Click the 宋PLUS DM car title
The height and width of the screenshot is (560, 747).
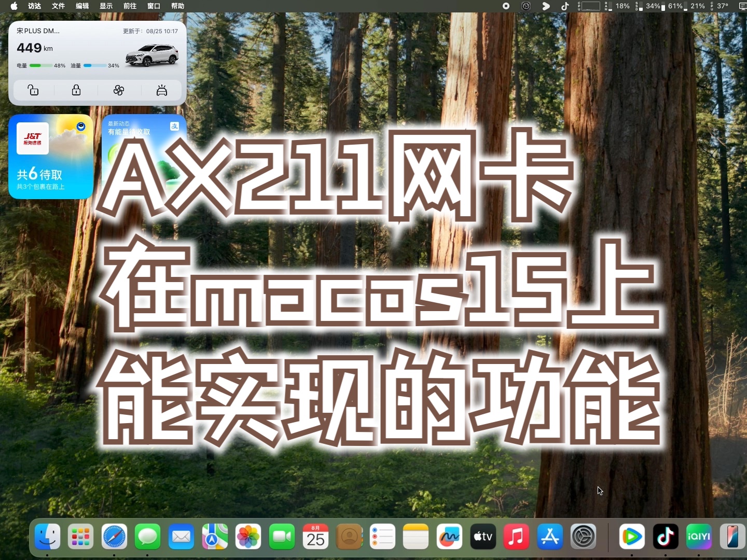point(38,31)
